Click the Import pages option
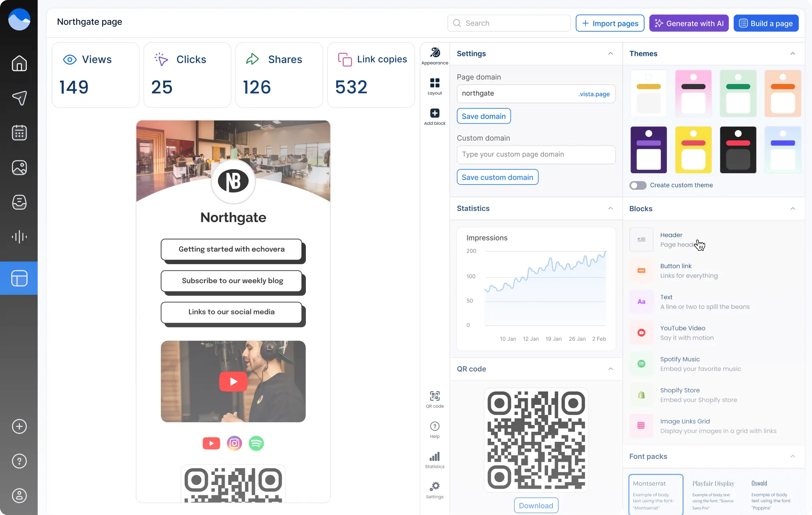 coord(610,23)
